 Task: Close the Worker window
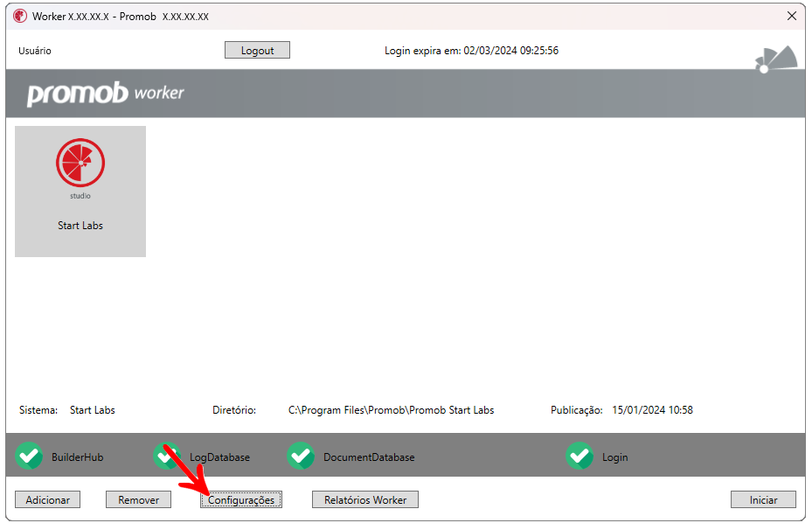(x=791, y=16)
